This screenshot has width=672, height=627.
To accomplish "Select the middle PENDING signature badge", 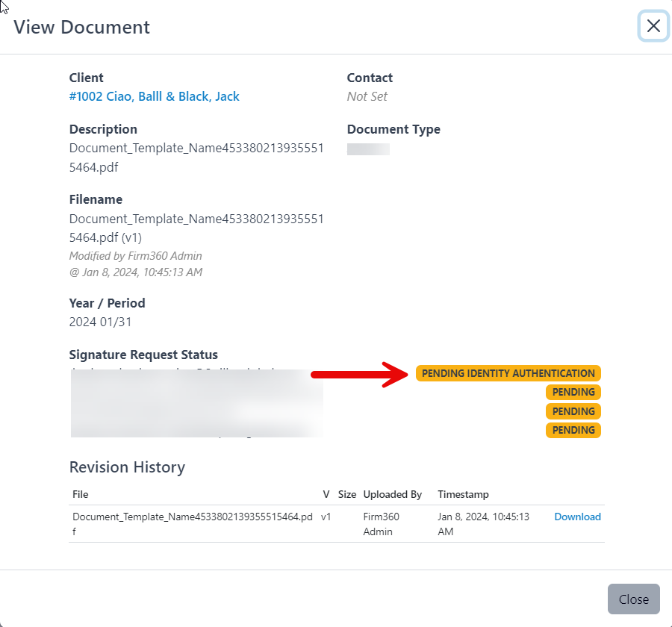I will coord(573,411).
